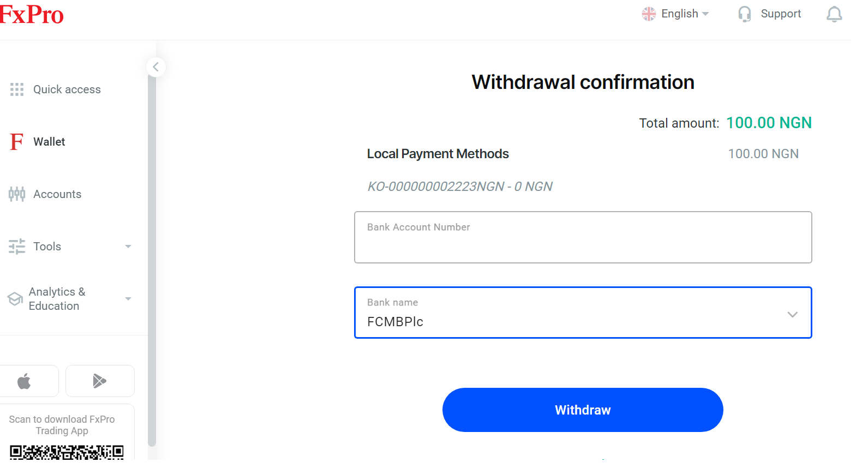Select Quick access in the sidebar
Viewport: 868px width, 468px height.
point(67,89)
